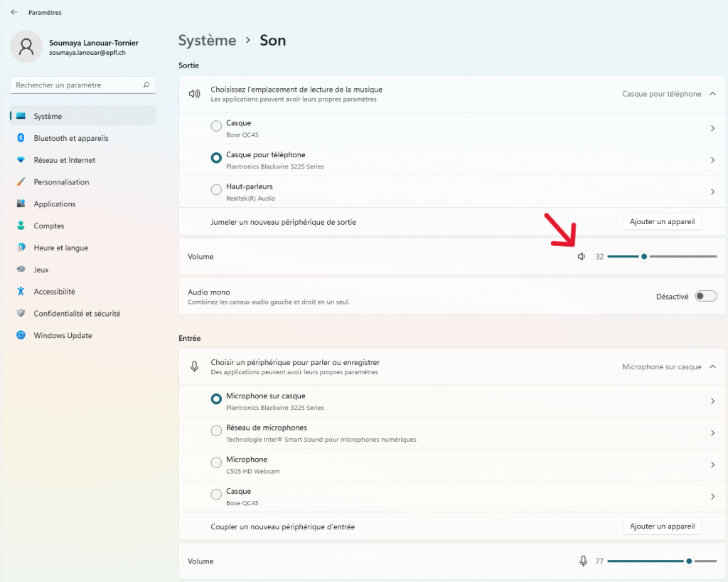The height and width of the screenshot is (582, 728).
Task: Disable Audio mono with its switch
Action: click(x=705, y=296)
